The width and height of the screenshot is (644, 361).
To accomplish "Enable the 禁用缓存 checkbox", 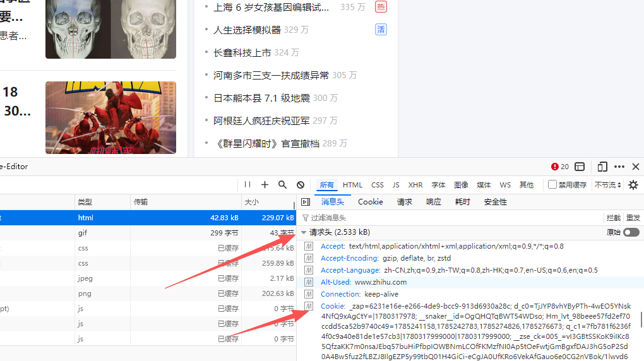I will [552, 184].
